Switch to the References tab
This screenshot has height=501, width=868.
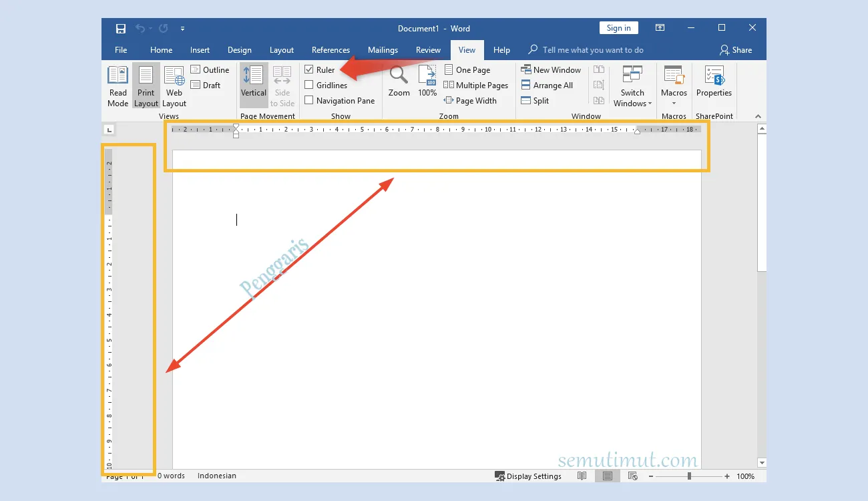pos(331,50)
